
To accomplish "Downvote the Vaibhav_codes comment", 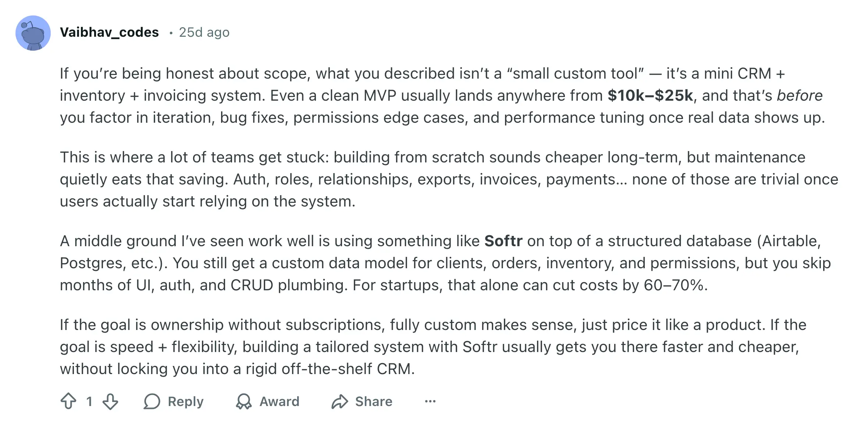I will pos(110,401).
